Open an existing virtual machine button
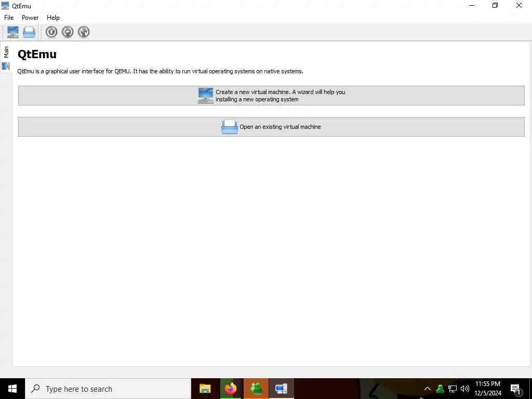The height and width of the screenshot is (399, 532). [x=271, y=127]
